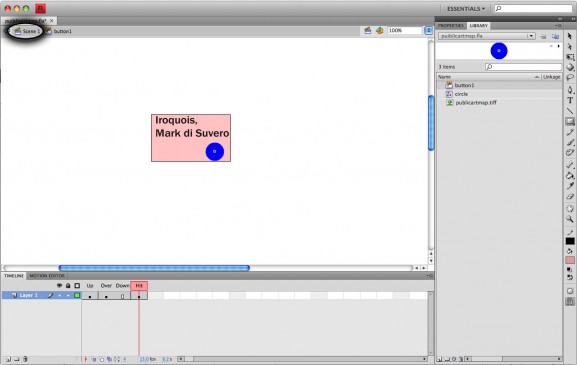
Task: Toggle Layer 1 outline green square
Action: coord(77,295)
